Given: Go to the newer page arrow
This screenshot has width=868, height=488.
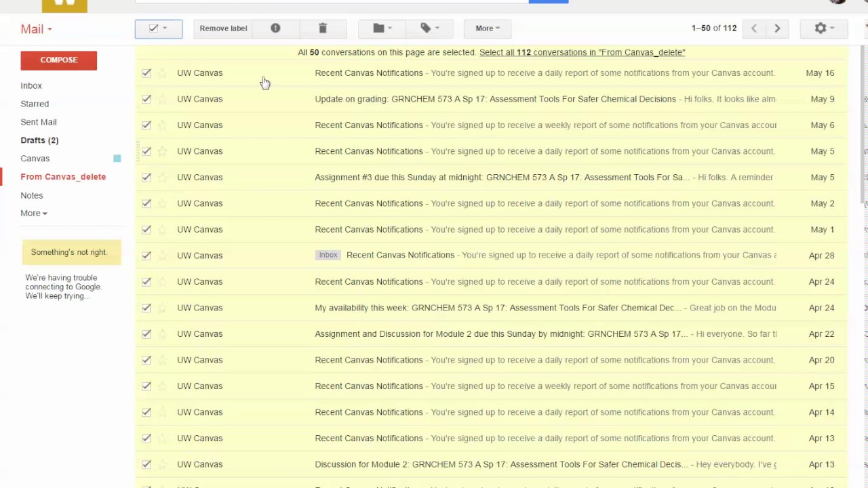Looking at the screenshot, I should (x=753, y=28).
